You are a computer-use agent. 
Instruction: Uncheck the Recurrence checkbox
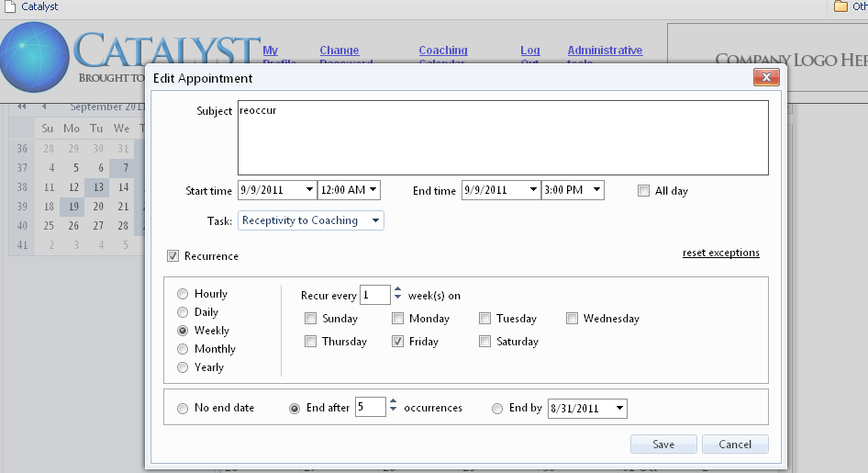(x=172, y=256)
